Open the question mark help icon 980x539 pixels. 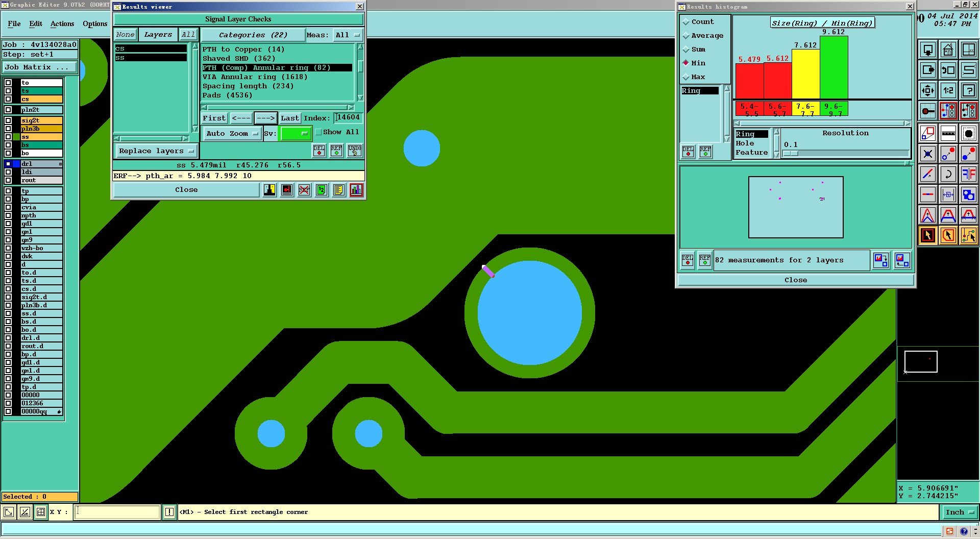click(968, 91)
